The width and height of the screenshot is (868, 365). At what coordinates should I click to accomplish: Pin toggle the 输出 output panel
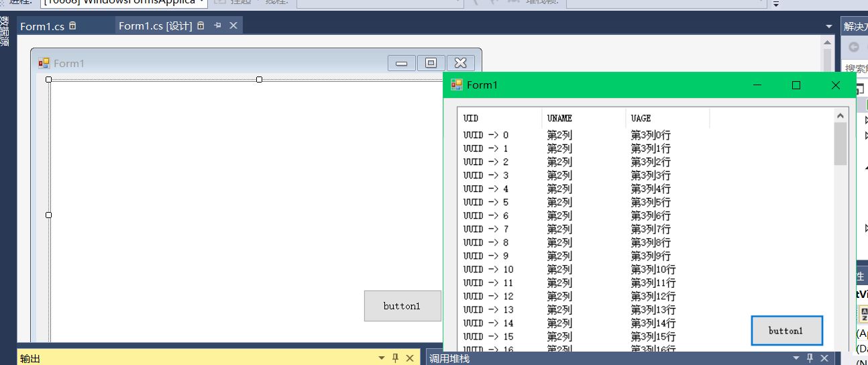[x=396, y=358]
